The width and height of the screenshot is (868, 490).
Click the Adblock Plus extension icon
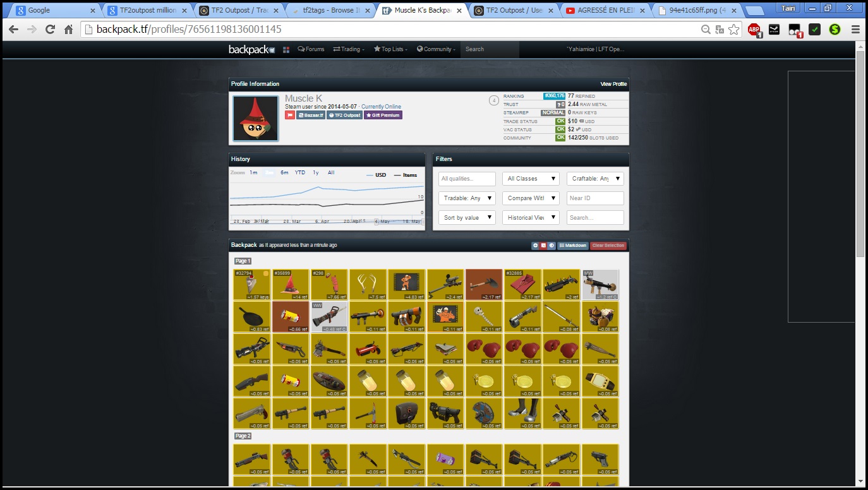tap(754, 29)
